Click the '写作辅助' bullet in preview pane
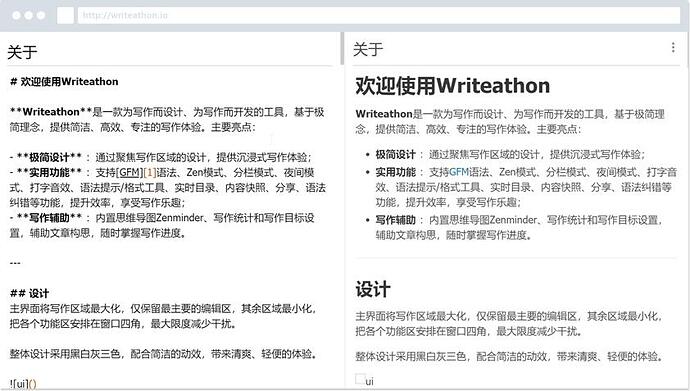 (519, 227)
